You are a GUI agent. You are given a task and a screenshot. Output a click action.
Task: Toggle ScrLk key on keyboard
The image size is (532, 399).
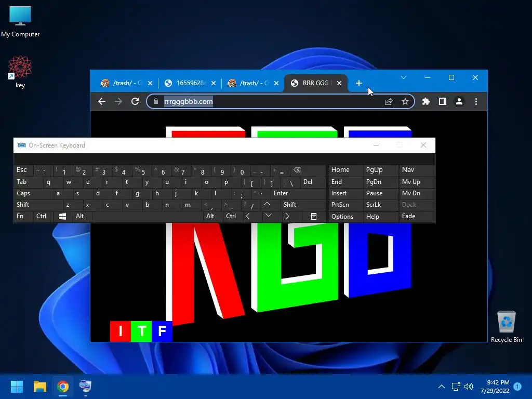(380, 205)
